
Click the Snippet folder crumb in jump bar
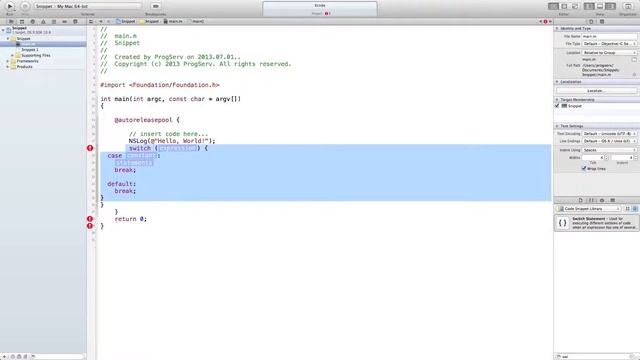[149, 21]
